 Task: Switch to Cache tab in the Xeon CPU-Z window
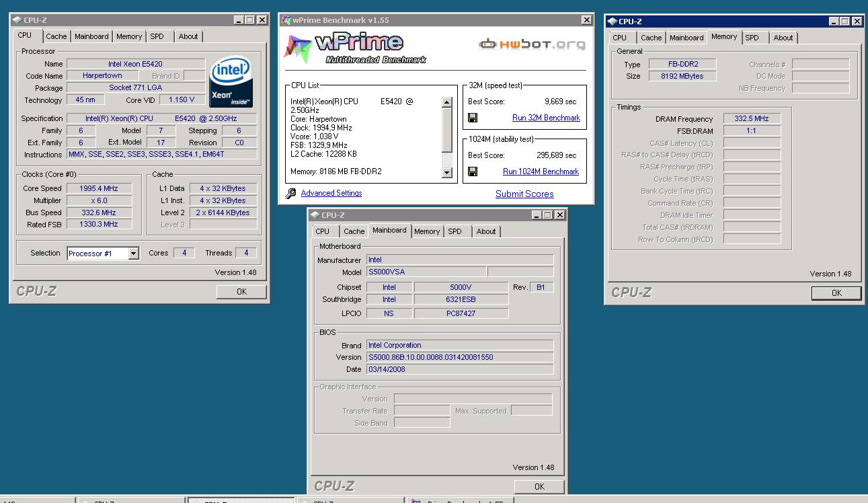pos(56,36)
